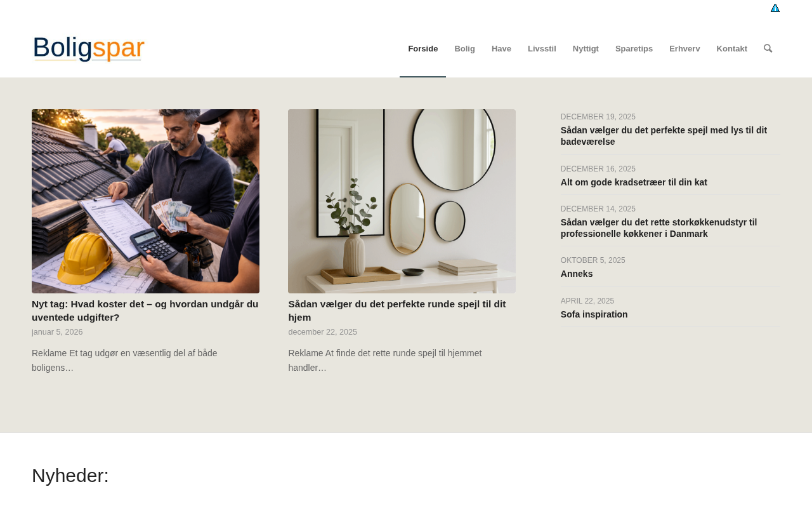Select the Sparetips navigation item
This screenshot has width=812, height=508.
[x=634, y=49]
